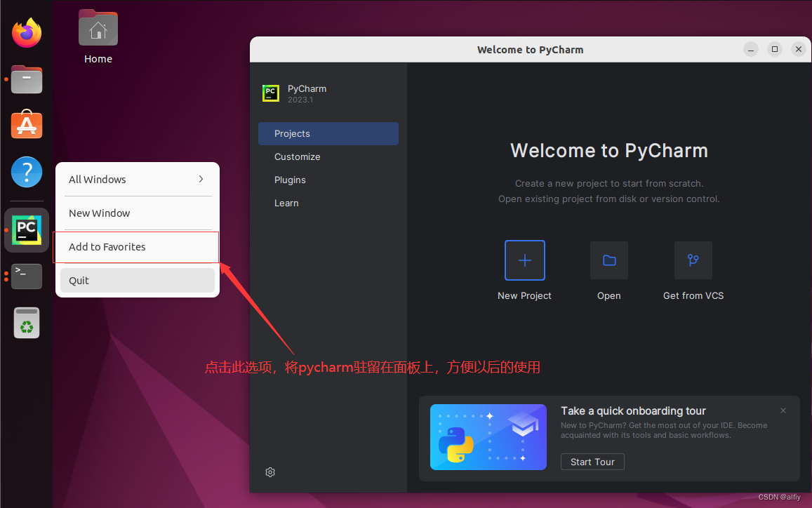
Task: Open the Trash icon in the dock
Action: (x=27, y=323)
